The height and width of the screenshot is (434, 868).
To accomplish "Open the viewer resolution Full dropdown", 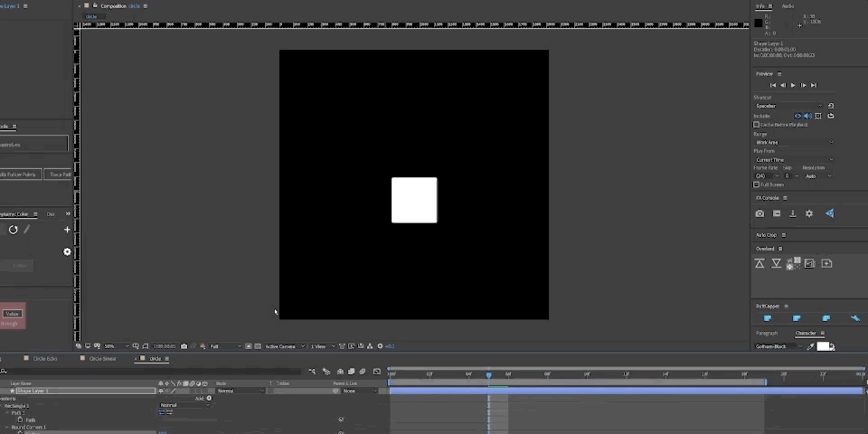I will [x=225, y=346].
